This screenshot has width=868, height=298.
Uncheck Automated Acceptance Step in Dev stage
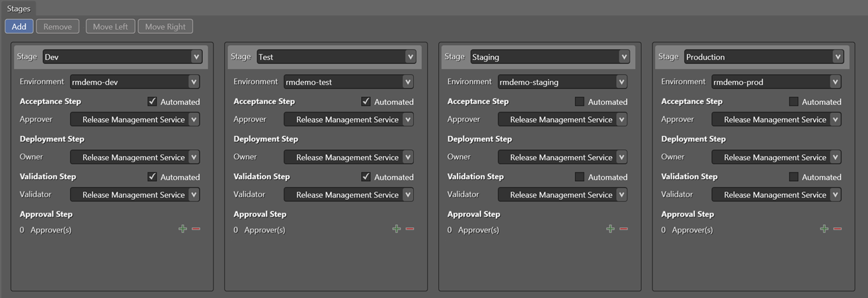point(152,102)
